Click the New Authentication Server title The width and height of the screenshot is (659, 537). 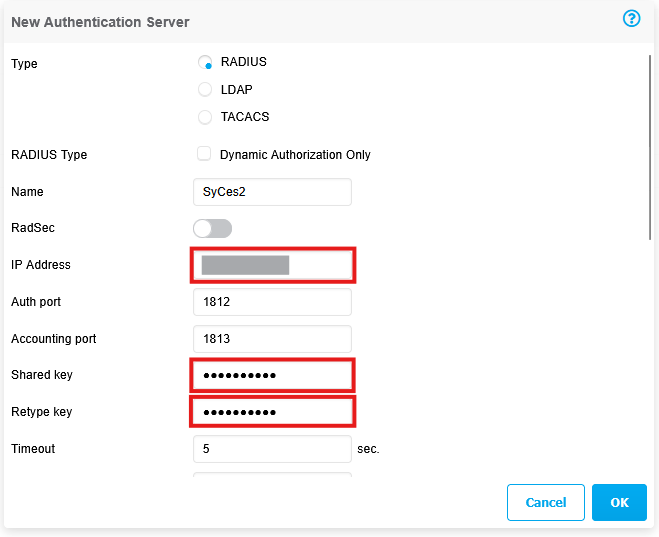click(100, 22)
